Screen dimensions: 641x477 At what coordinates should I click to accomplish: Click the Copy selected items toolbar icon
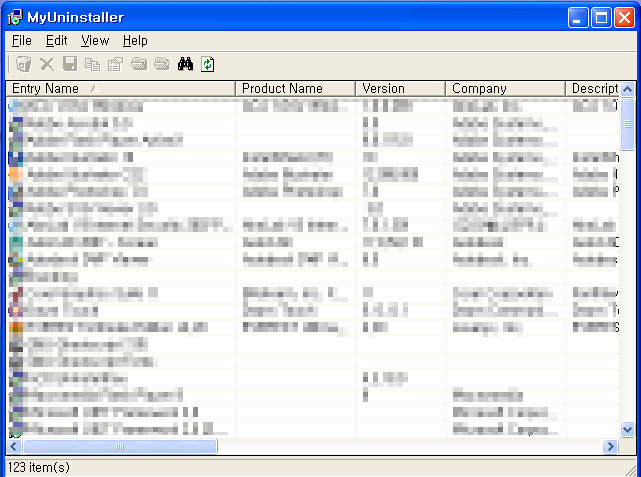pyautogui.click(x=92, y=64)
